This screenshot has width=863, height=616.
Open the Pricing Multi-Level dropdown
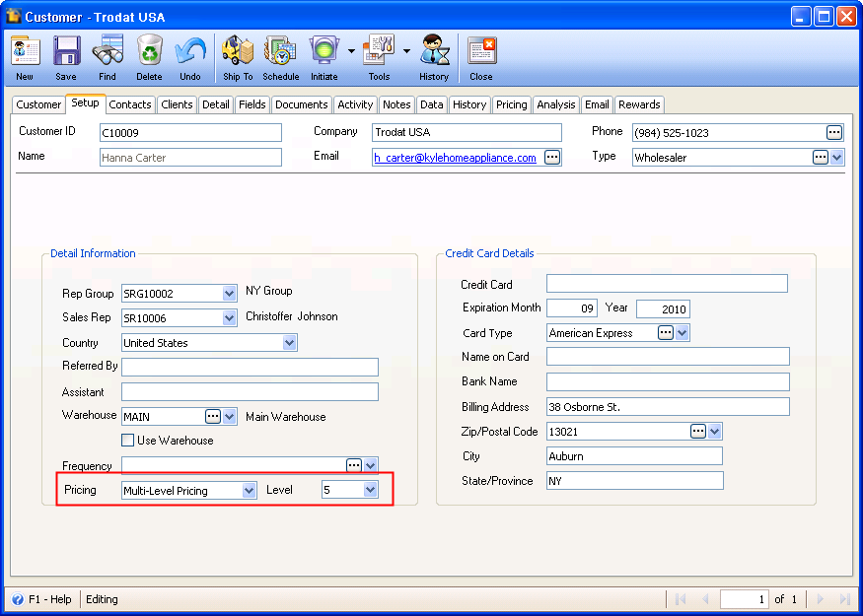click(250, 490)
